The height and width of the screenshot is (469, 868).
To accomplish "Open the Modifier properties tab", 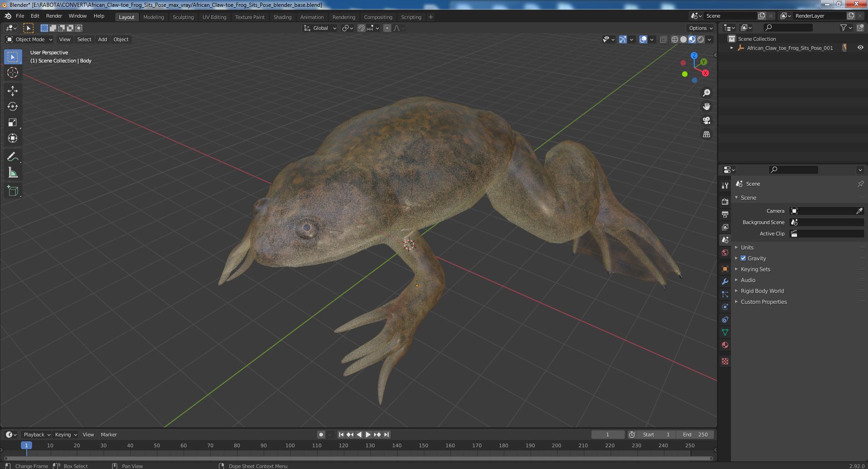I will (x=725, y=282).
